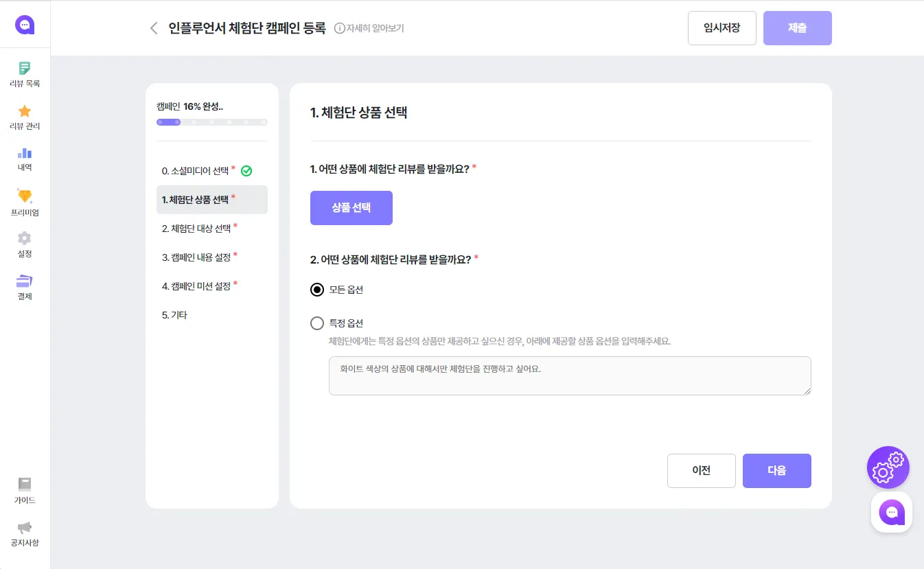This screenshot has width=924, height=569.
Task: Click the 공지사항 megaphone icon
Action: pyautogui.click(x=25, y=528)
